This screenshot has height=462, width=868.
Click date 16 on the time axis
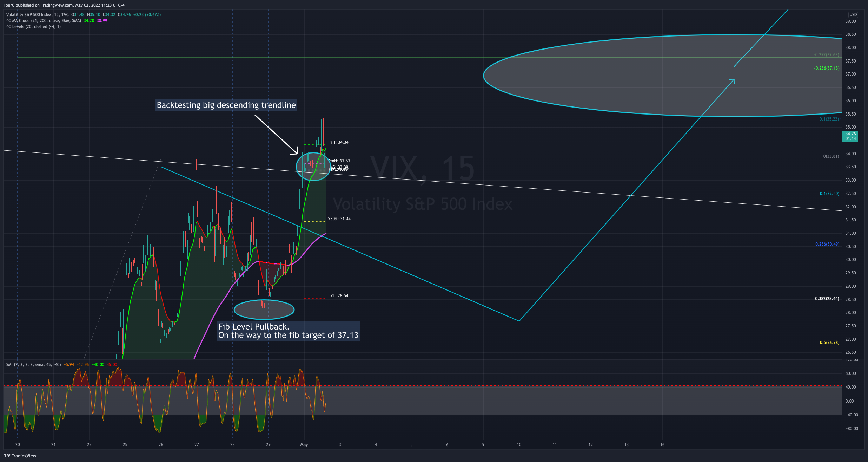(x=662, y=445)
